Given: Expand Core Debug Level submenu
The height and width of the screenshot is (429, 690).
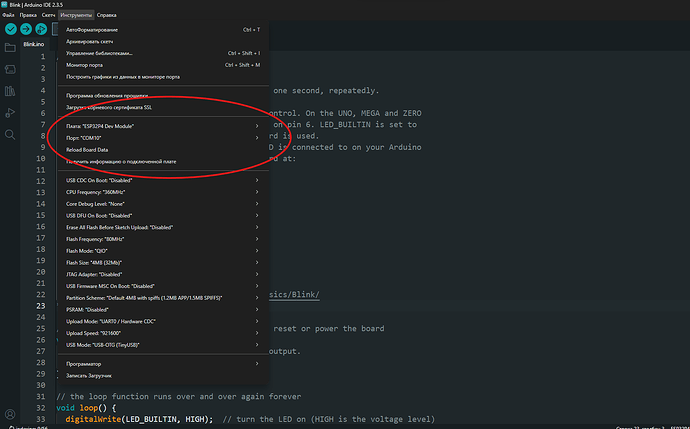Looking at the screenshot, I should click(163, 204).
